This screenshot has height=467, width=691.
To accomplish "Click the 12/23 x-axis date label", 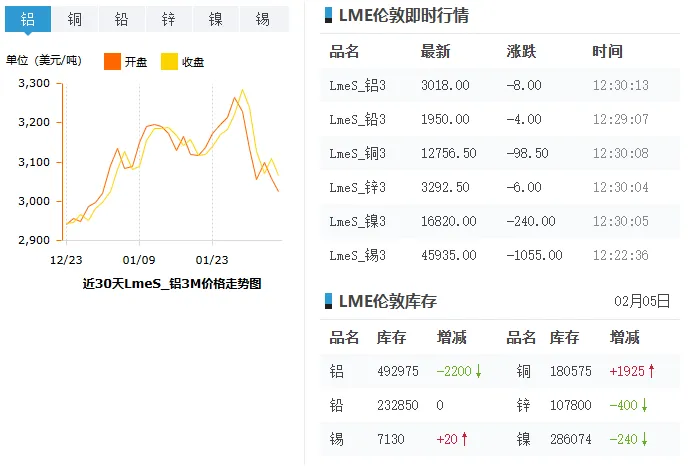I will pyautogui.click(x=66, y=260).
